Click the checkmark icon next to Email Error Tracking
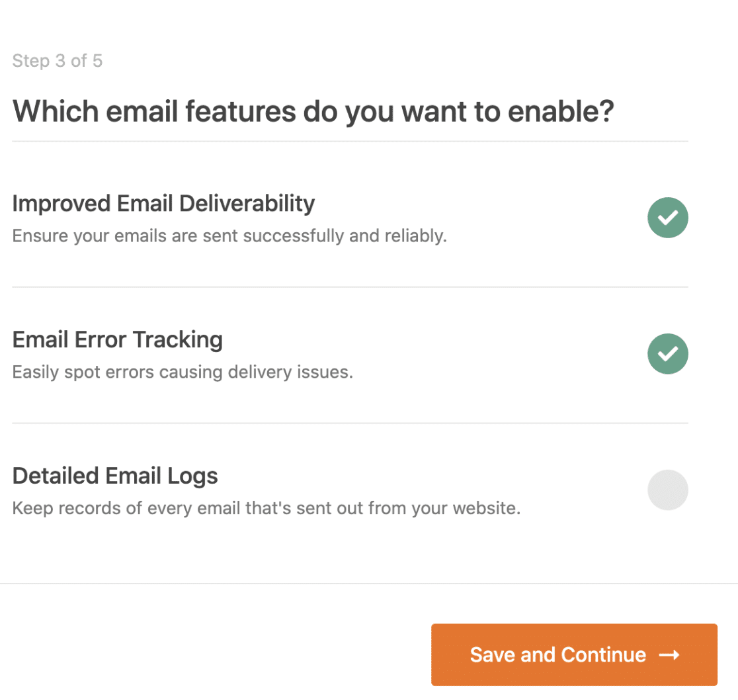738x700 pixels. pos(668,354)
